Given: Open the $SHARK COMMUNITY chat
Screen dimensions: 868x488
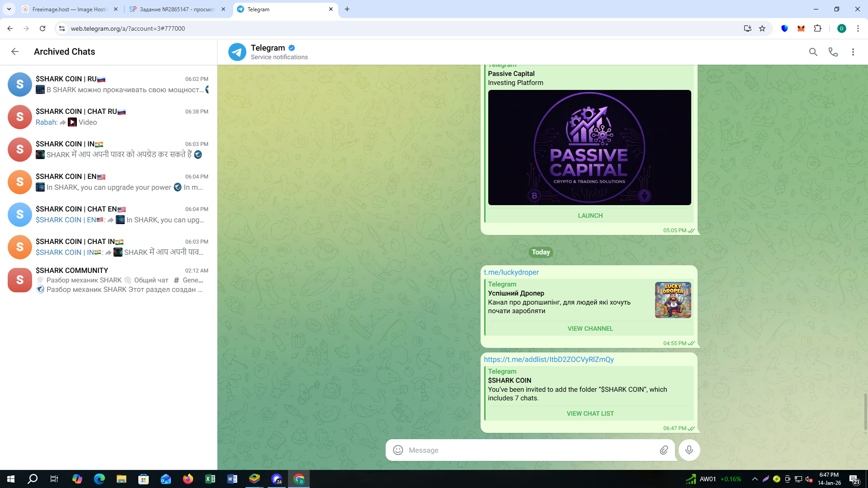Looking at the screenshot, I should 108,280.
